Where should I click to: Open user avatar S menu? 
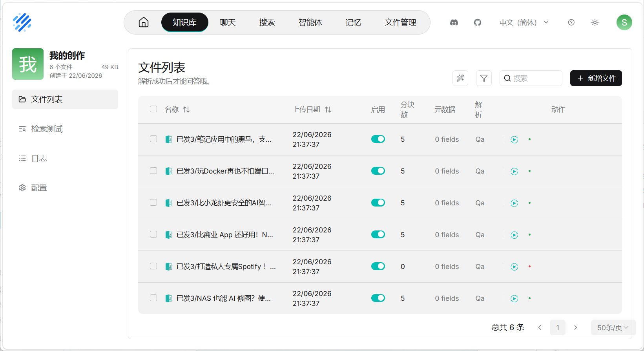(624, 22)
